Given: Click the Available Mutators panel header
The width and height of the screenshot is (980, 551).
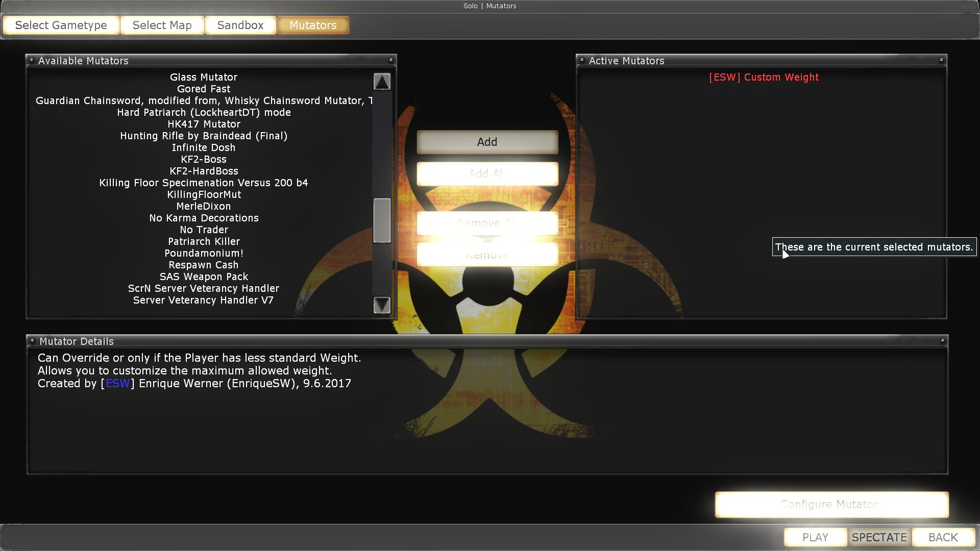Looking at the screenshot, I should pyautogui.click(x=211, y=60).
